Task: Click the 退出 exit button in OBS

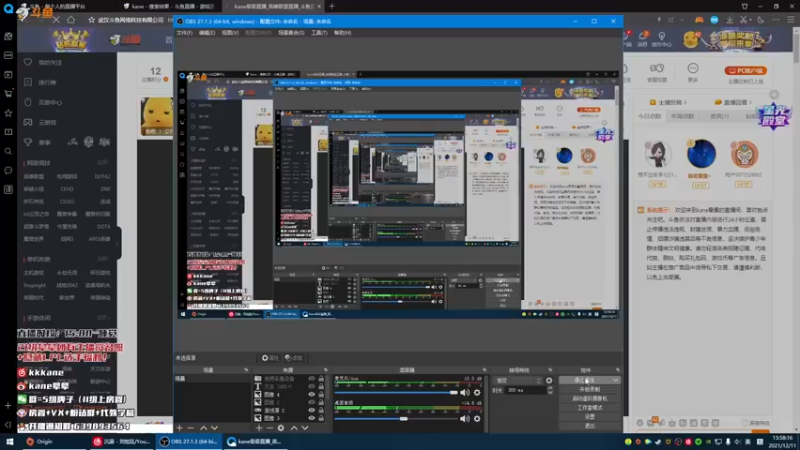Action: 589,426
